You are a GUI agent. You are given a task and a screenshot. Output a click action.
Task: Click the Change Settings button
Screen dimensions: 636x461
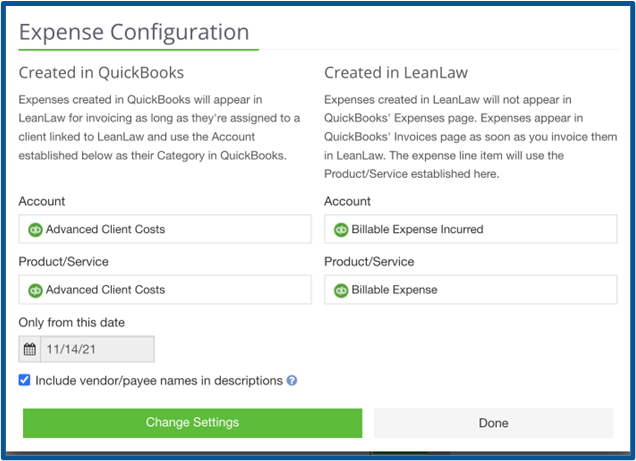(192, 422)
